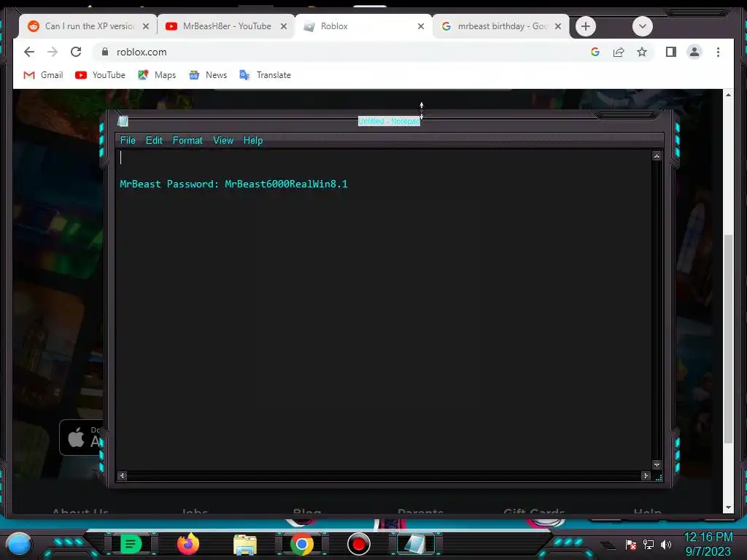The image size is (747, 560).
Task: Click the Google icon in address bar
Action: (x=595, y=52)
